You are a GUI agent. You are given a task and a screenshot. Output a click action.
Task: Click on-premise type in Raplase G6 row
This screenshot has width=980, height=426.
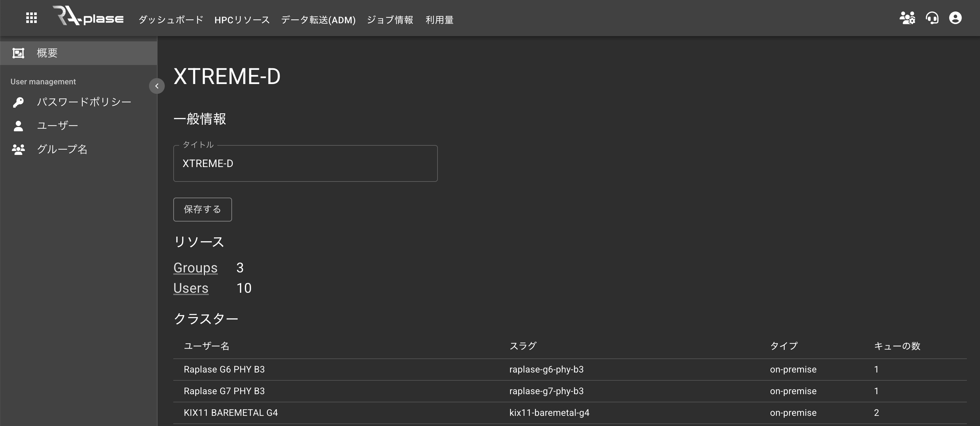[793, 369]
